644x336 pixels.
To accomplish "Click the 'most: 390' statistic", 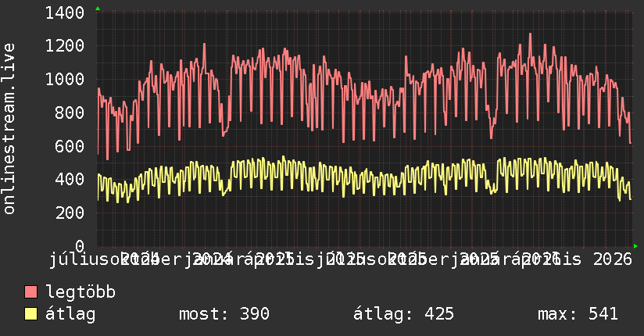I will tap(224, 314).
